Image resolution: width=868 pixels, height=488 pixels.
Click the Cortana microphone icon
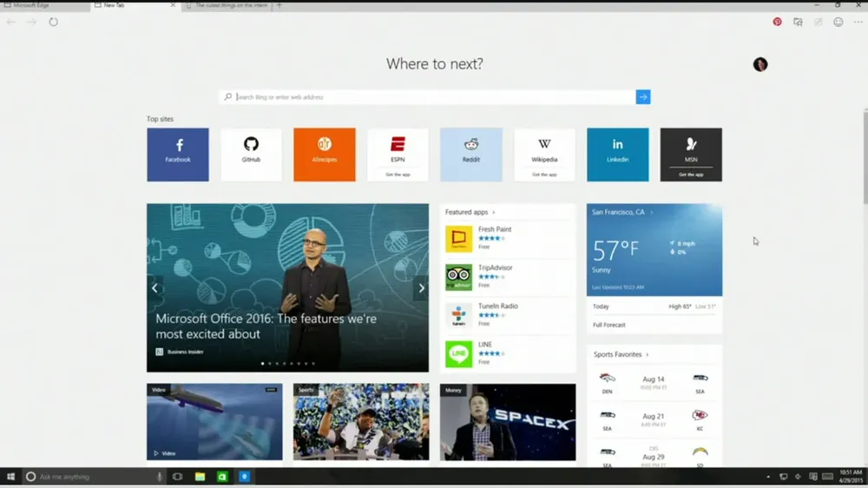pos(160,477)
